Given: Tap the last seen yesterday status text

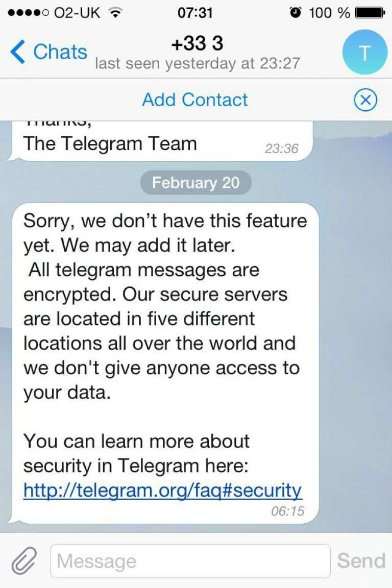Looking at the screenshot, I should [197, 64].
